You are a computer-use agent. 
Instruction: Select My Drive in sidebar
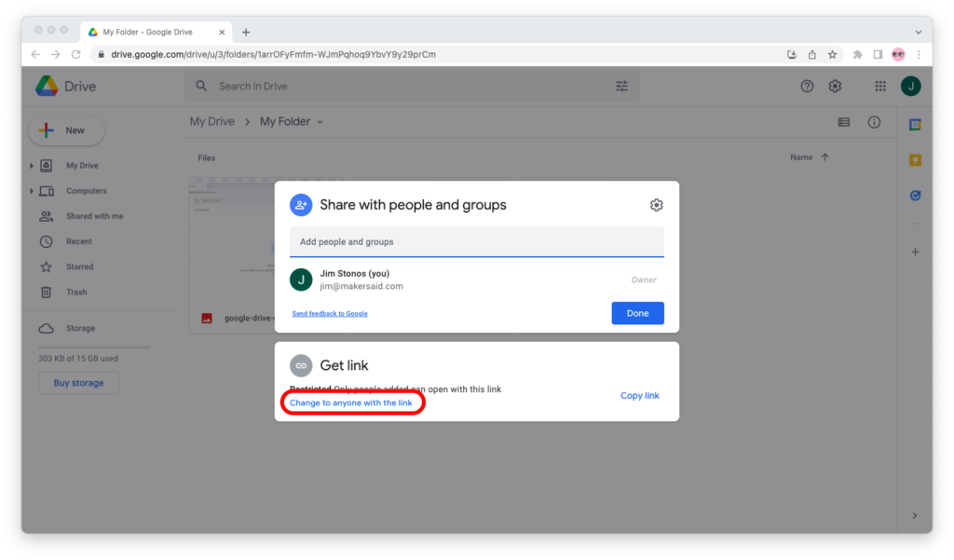(82, 166)
